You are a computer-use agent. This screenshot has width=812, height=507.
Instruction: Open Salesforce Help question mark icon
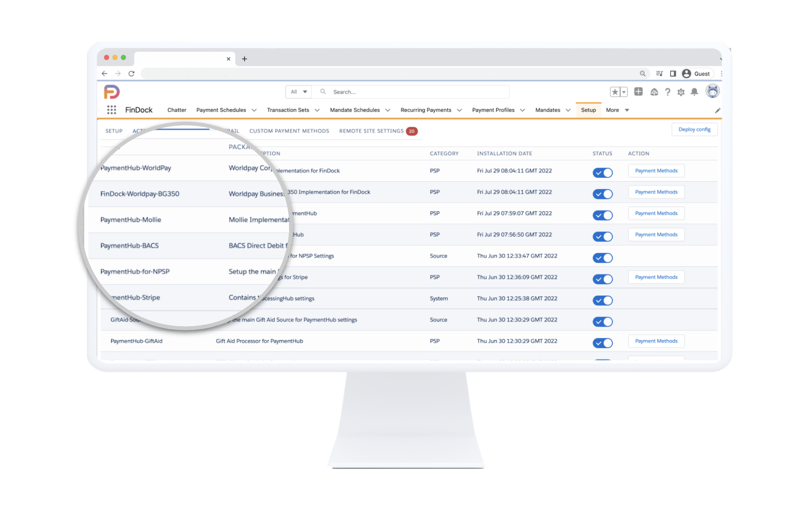coord(668,92)
